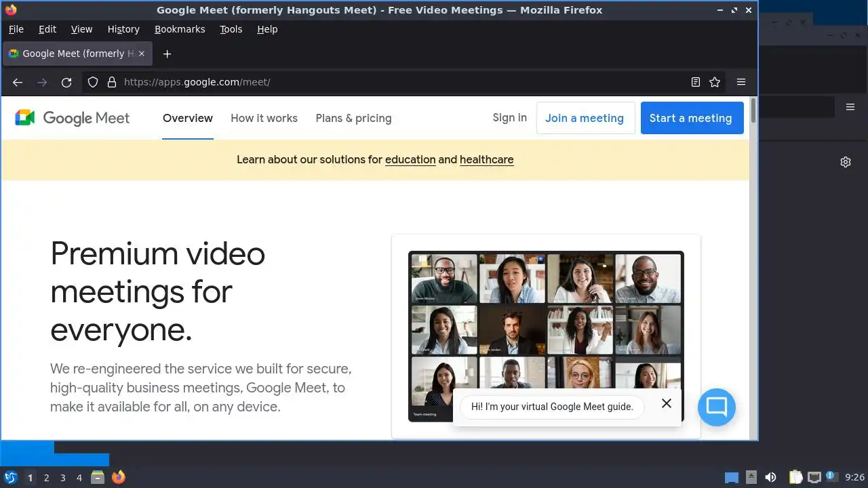Click Sign in
The width and height of the screenshot is (868, 488).
(x=509, y=118)
